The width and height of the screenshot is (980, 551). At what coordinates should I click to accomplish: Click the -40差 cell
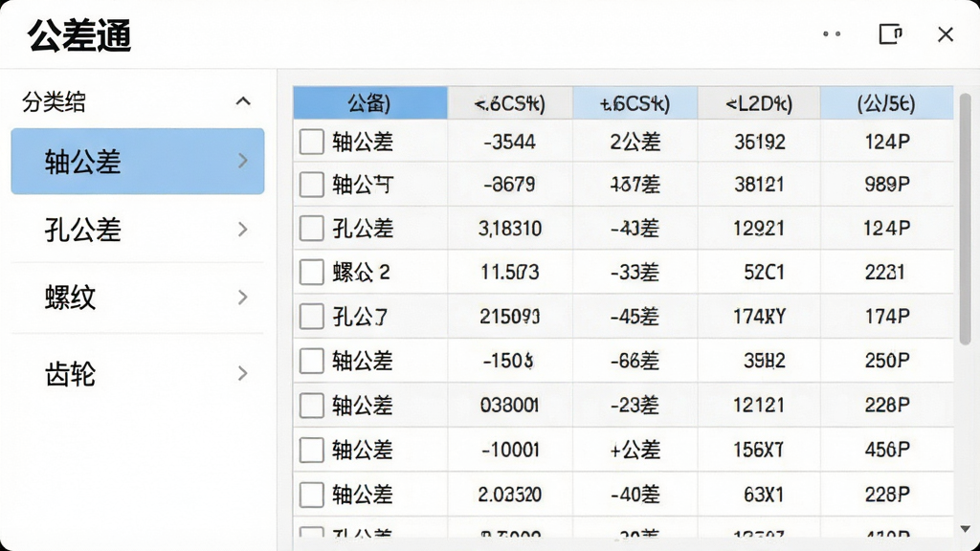[635, 495]
